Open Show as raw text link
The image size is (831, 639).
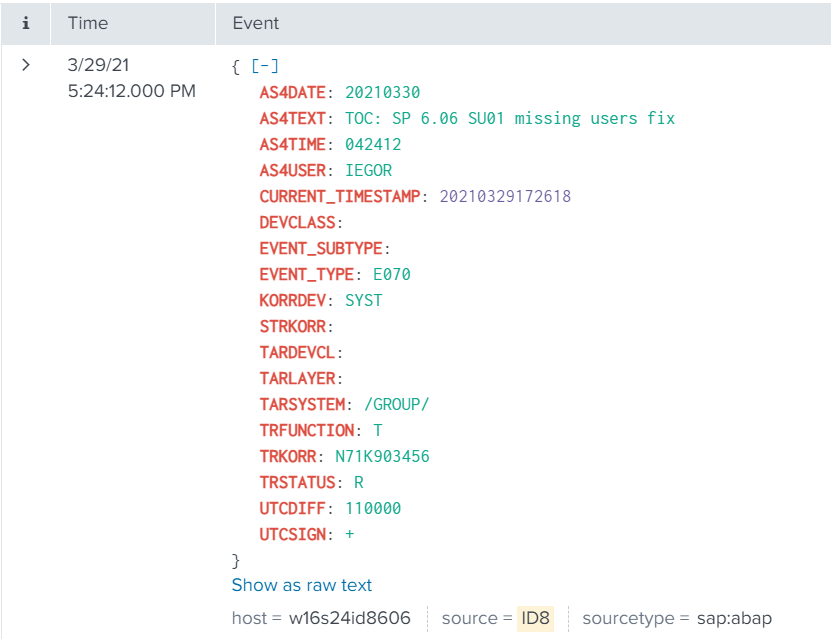[x=302, y=585]
